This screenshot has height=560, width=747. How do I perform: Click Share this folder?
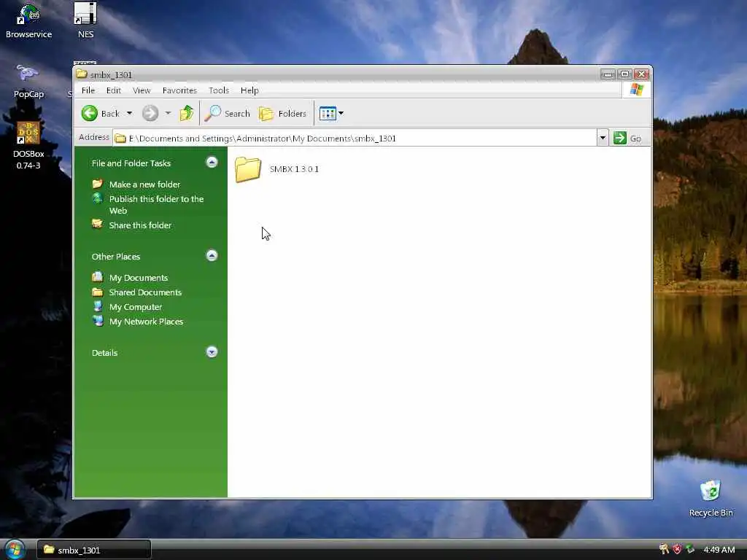[140, 225]
